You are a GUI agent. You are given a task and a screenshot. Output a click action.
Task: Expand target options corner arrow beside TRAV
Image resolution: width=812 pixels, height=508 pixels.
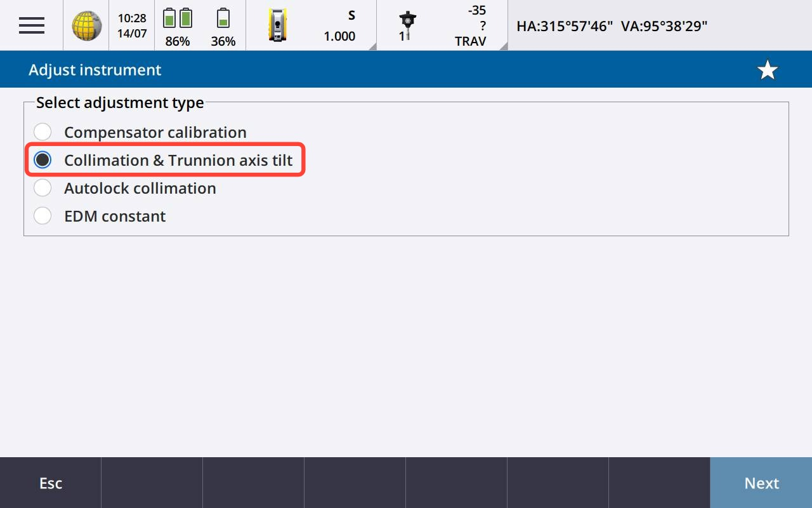tap(502, 46)
